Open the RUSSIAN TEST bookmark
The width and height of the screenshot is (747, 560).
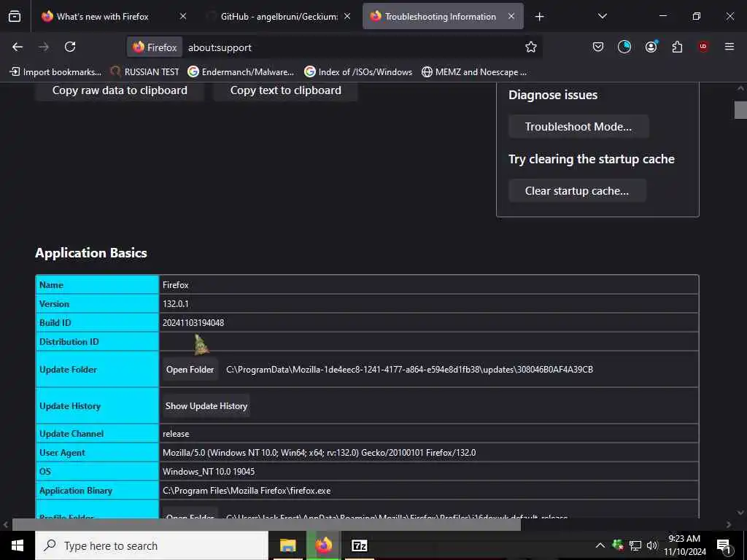click(x=145, y=72)
